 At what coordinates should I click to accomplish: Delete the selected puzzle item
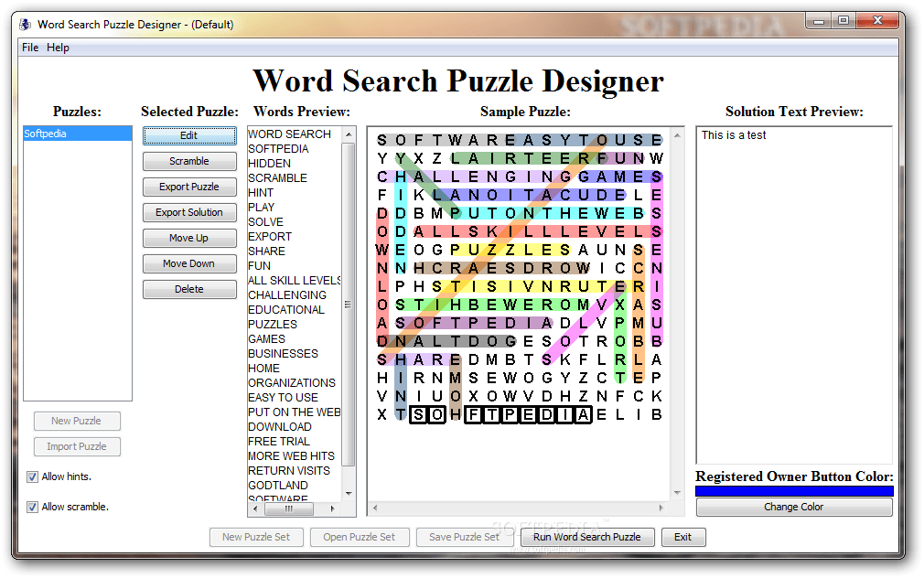coord(189,289)
